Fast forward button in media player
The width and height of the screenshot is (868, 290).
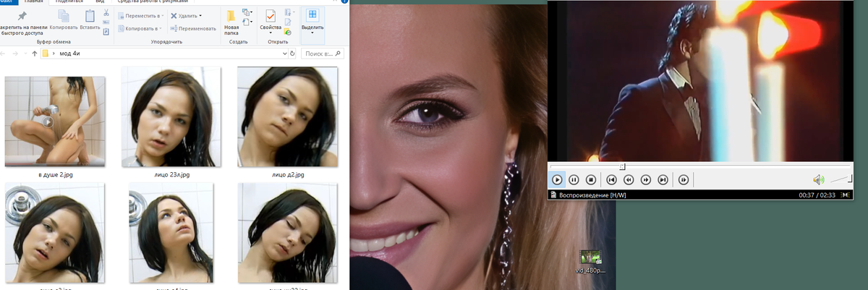[x=646, y=179]
